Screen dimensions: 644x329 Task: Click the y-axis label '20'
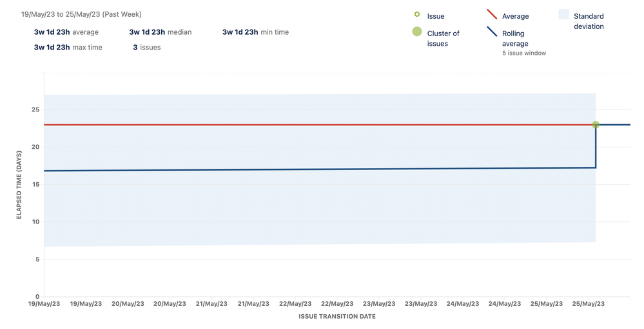[x=35, y=147]
